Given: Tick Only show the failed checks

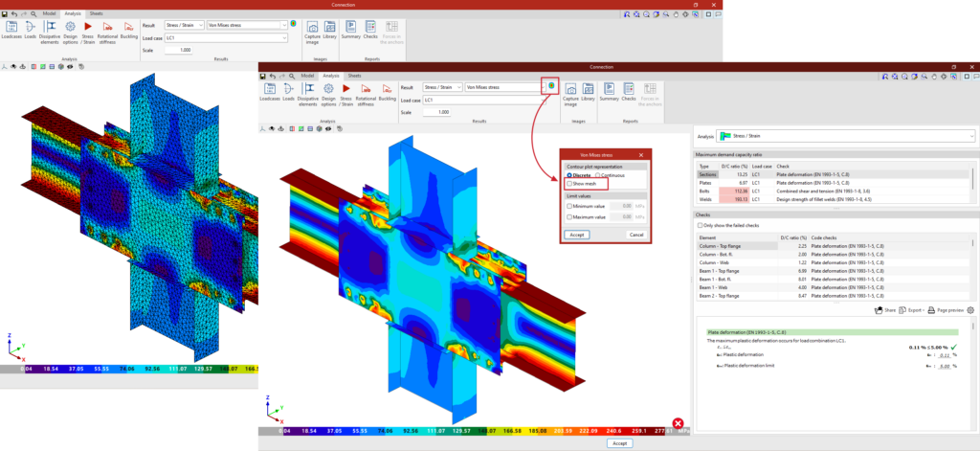Looking at the screenshot, I should click(x=701, y=225).
